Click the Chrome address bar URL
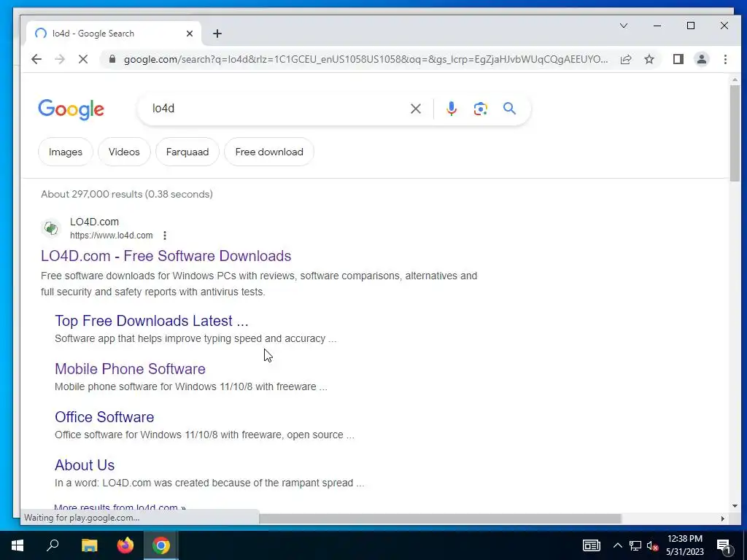747x560 pixels. [365, 59]
